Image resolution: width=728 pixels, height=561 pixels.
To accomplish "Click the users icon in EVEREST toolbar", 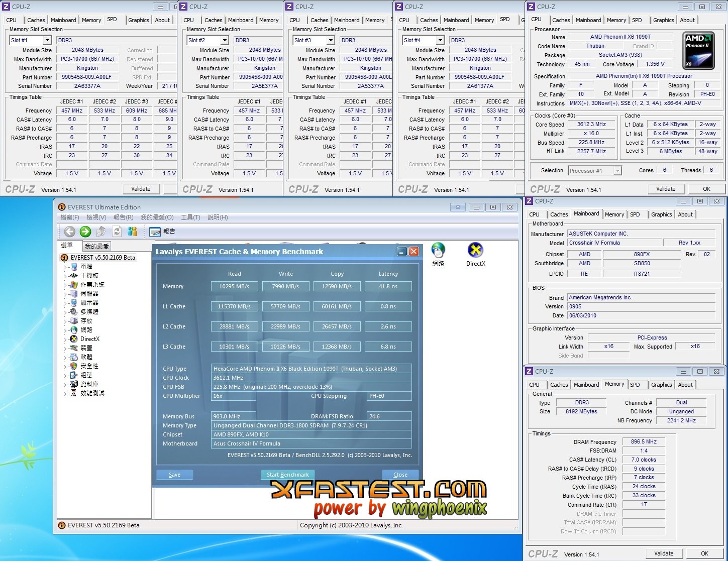I will (133, 231).
